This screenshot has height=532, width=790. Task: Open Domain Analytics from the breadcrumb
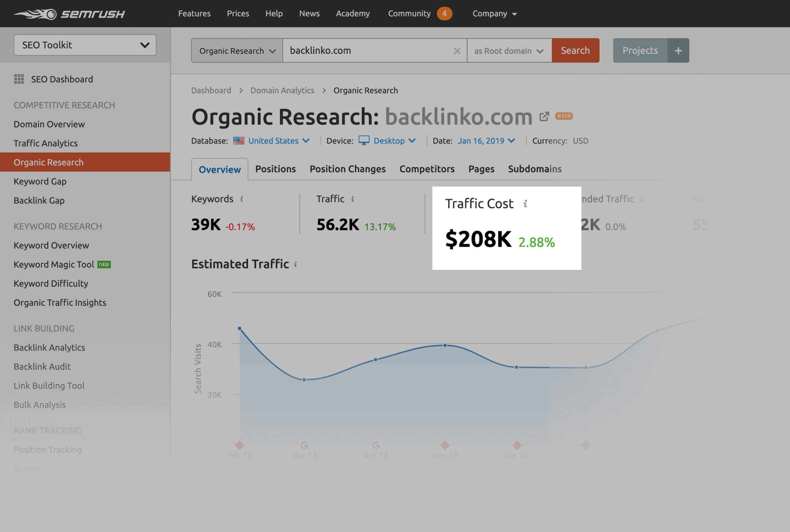tap(282, 90)
